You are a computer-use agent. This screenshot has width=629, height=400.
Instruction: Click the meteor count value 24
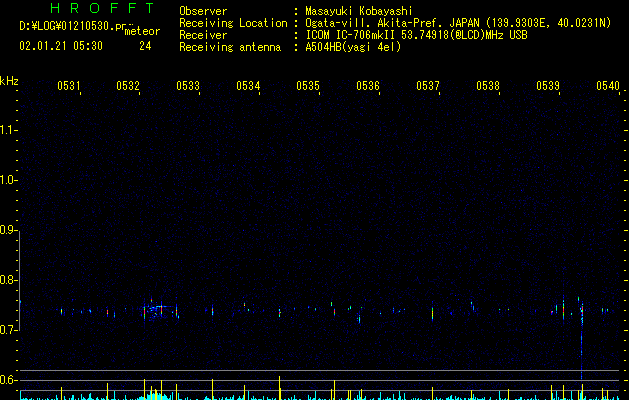pyautogui.click(x=145, y=46)
